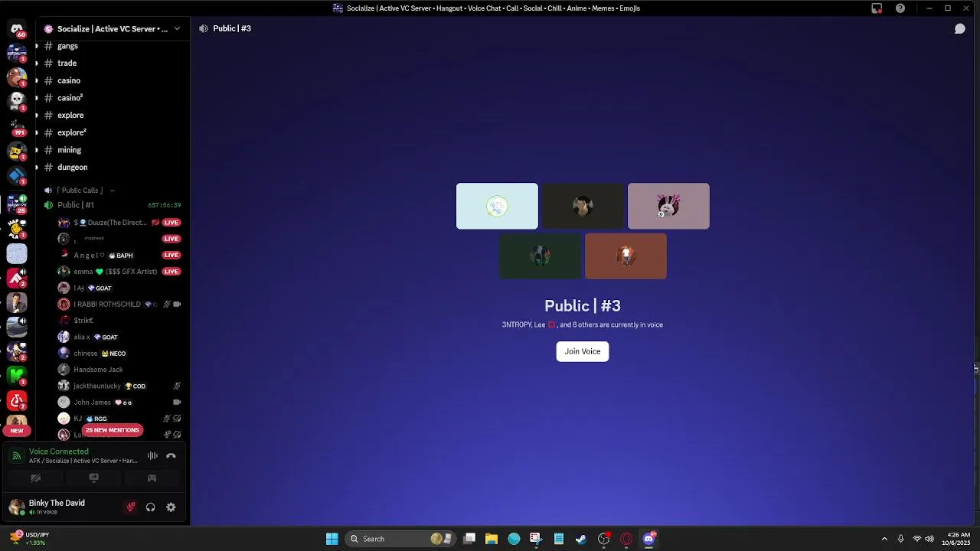This screenshot has width=980, height=551.
Task: Open the Discord taskbar icon
Action: (x=649, y=539)
